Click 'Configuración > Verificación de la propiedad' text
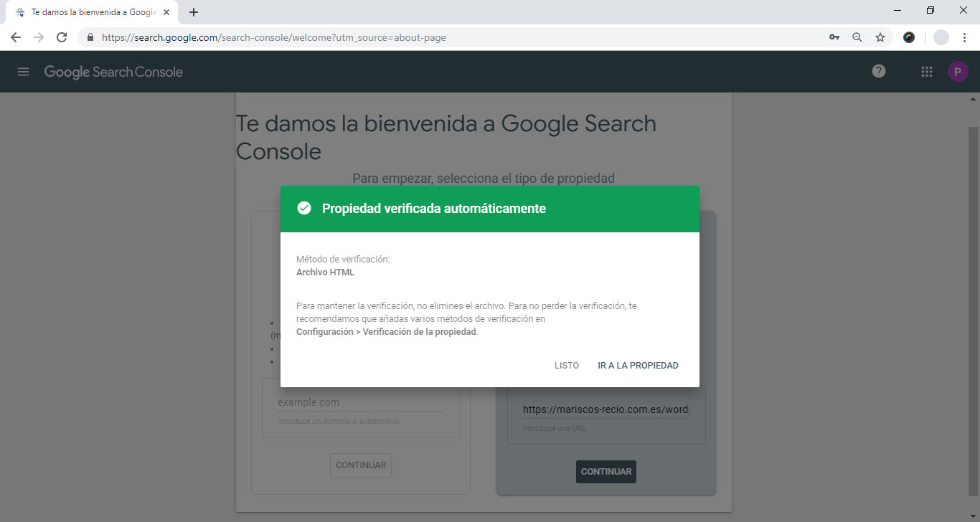Image resolution: width=980 pixels, height=522 pixels. 386,332
